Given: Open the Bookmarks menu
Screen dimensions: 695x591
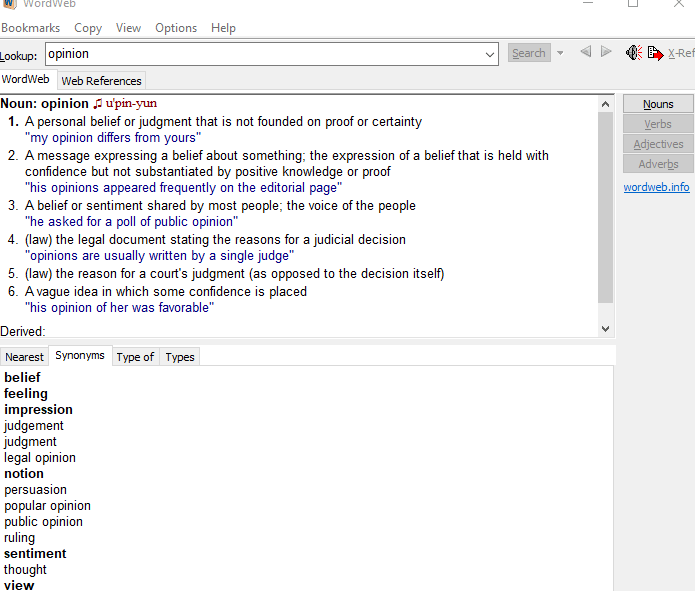Looking at the screenshot, I should coord(30,28).
